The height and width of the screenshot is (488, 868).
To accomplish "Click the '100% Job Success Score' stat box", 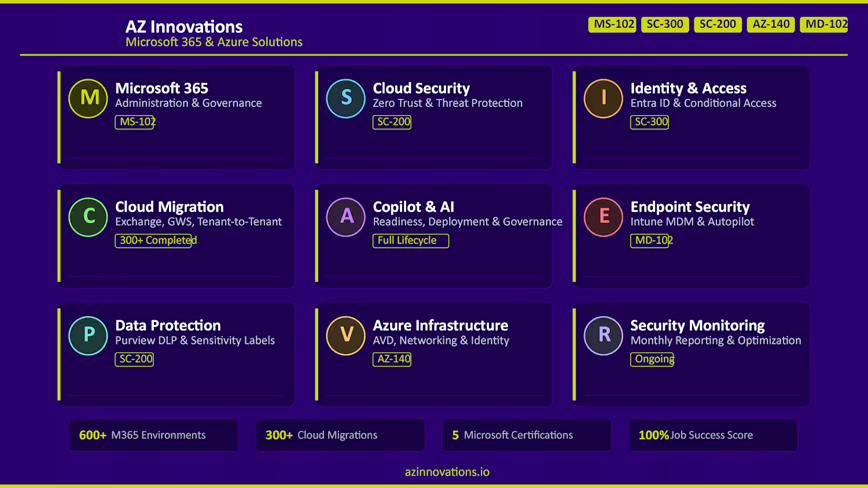I will tap(713, 435).
